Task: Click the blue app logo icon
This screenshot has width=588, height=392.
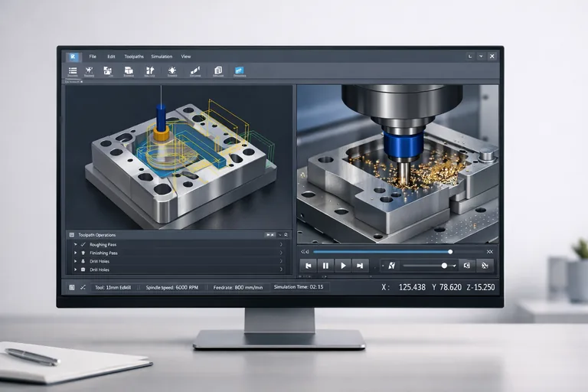Action: pyautogui.click(x=73, y=57)
